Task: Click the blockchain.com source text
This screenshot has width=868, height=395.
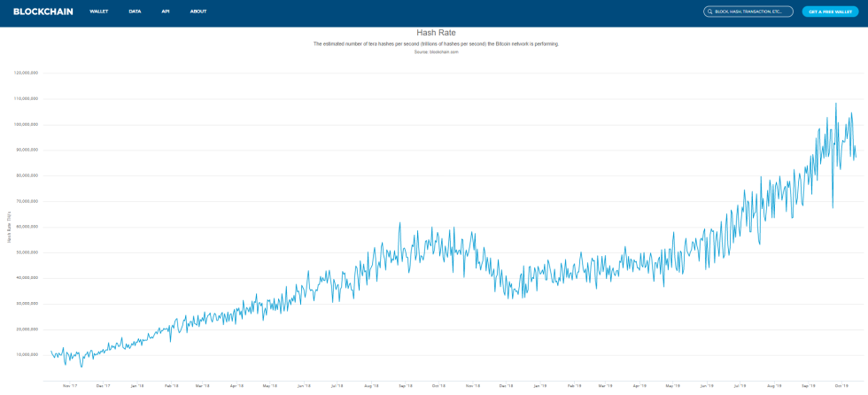Action: 436,51
